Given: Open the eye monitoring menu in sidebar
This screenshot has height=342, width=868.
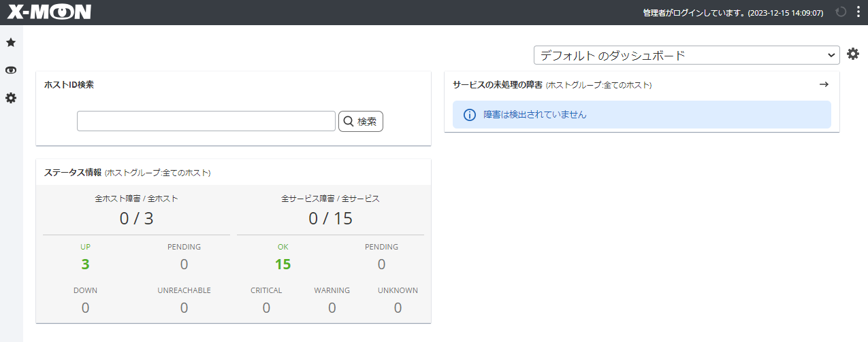Looking at the screenshot, I should point(11,71).
